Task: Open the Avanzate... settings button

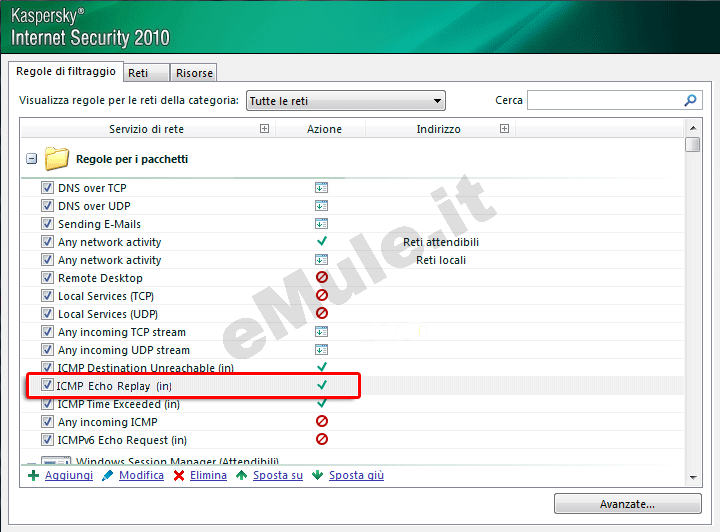Action: coord(628,504)
